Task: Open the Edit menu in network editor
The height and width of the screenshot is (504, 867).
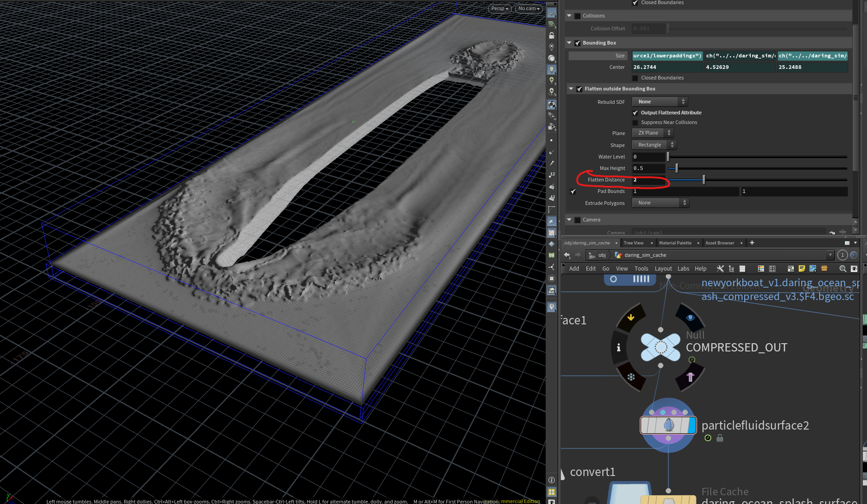Action: pyautogui.click(x=591, y=269)
